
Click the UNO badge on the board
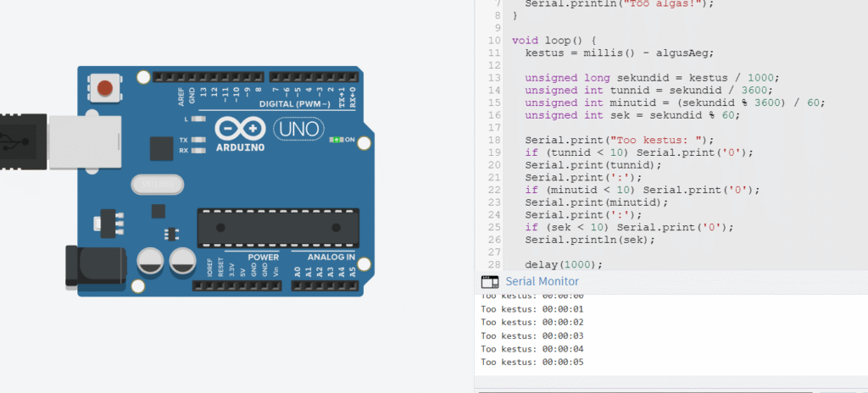pyautogui.click(x=299, y=129)
